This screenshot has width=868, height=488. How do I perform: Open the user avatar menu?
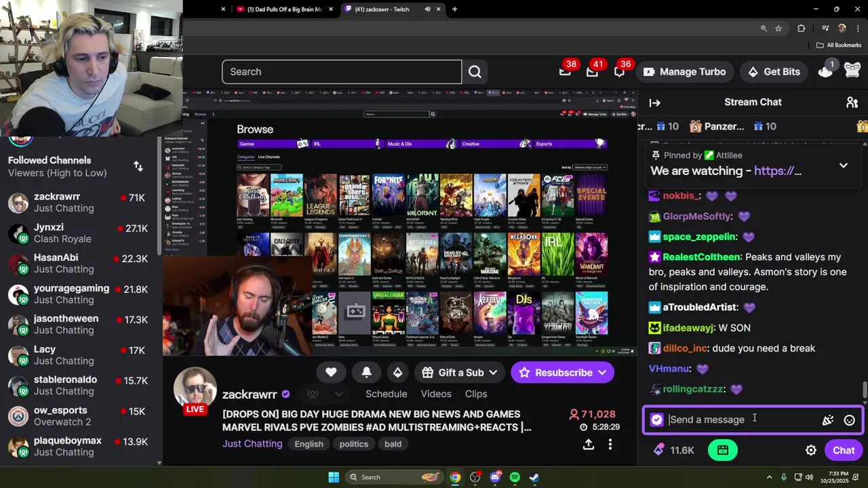pyautogui.click(x=852, y=71)
